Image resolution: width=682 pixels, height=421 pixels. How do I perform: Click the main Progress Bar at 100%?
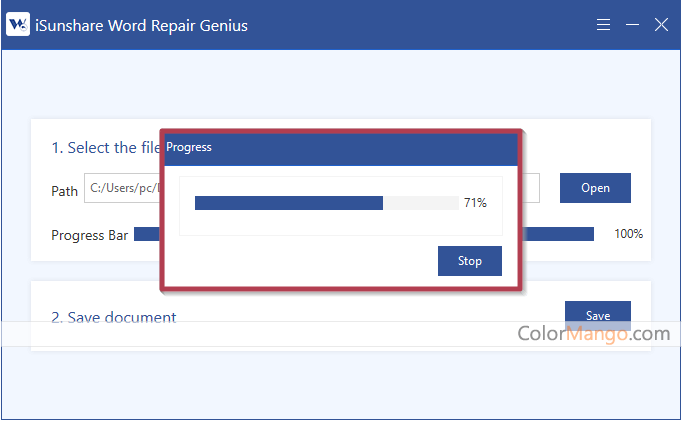pos(560,234)
